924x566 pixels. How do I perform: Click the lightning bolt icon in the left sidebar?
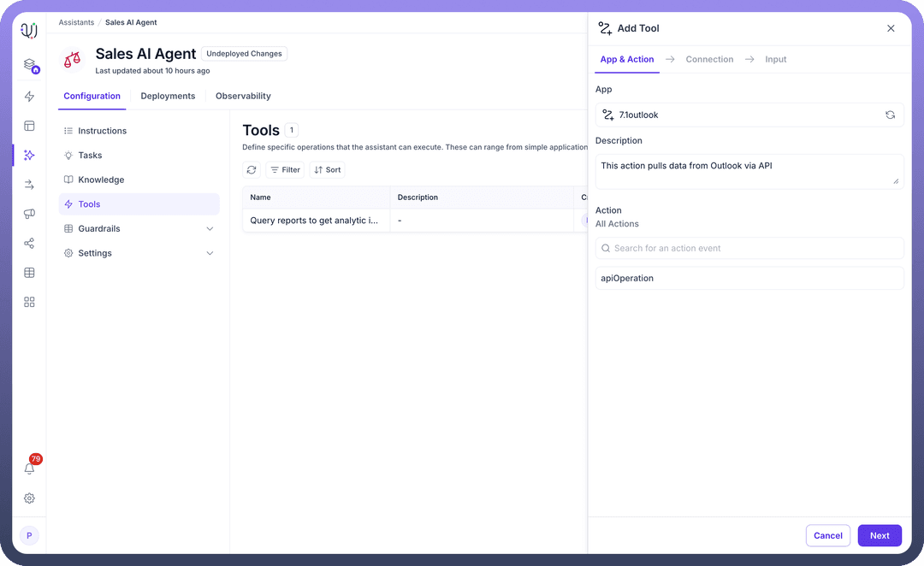coord(29,97)
